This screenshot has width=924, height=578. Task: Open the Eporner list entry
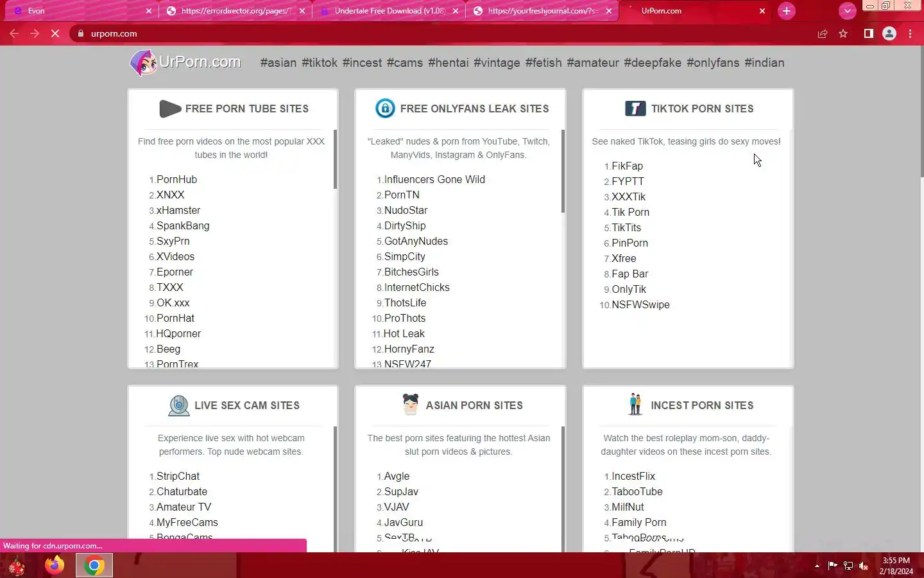point(175,272)
